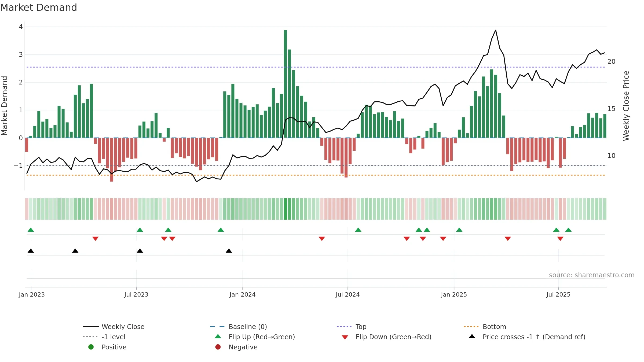Click the right axis tick label '10'
The image size is (644, 362).
(612, 156)
